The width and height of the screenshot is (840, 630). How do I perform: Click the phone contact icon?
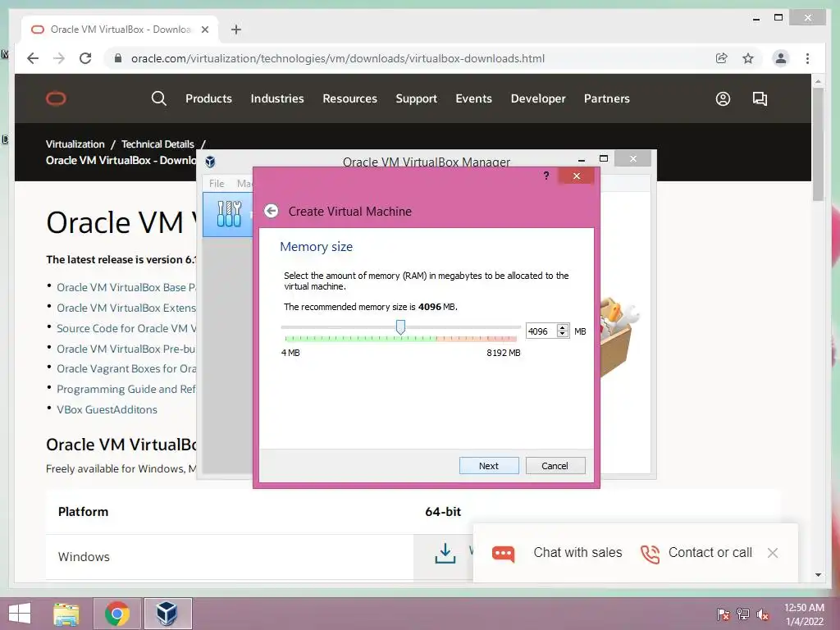(650, 554)
